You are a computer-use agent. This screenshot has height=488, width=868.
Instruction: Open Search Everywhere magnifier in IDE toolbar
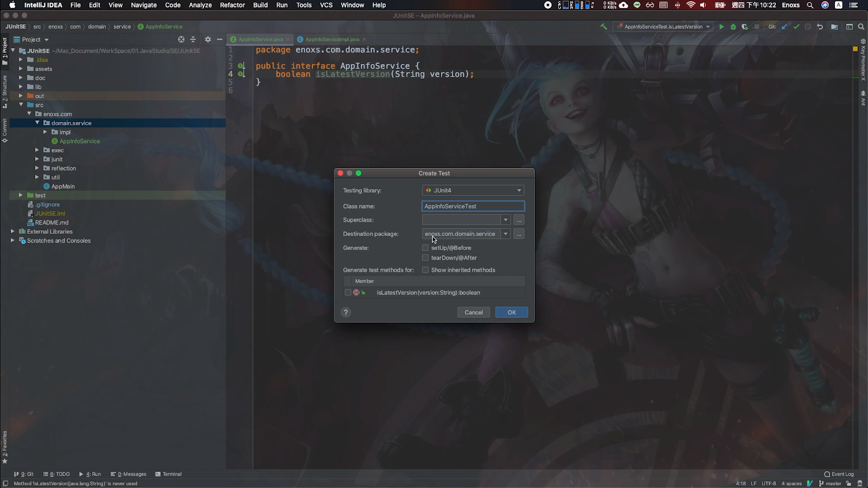(x=861, y=27)
